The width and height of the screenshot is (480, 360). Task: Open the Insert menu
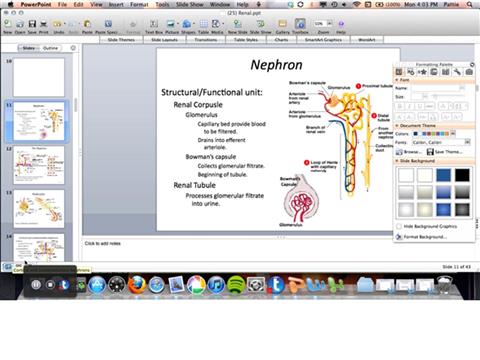tap(116, 4)
